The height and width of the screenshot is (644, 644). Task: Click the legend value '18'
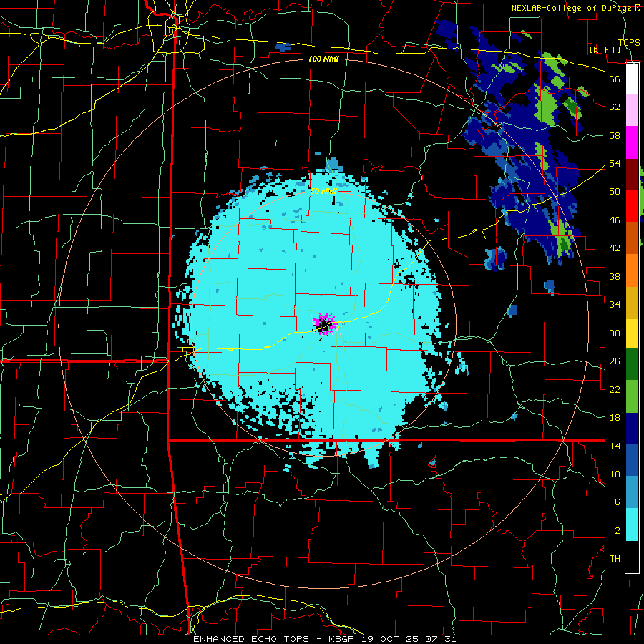pos(615,418)
